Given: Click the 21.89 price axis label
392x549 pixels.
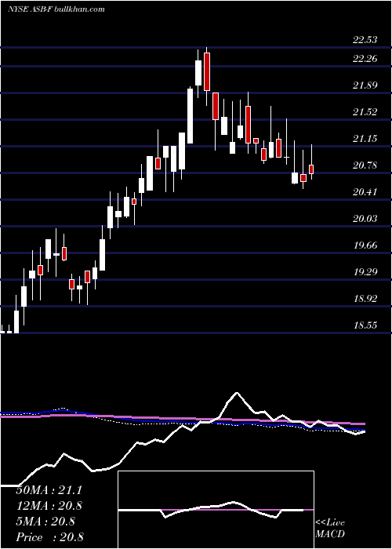Looking at the screenshot, I should pyautogui.click(x=365, y=85).
